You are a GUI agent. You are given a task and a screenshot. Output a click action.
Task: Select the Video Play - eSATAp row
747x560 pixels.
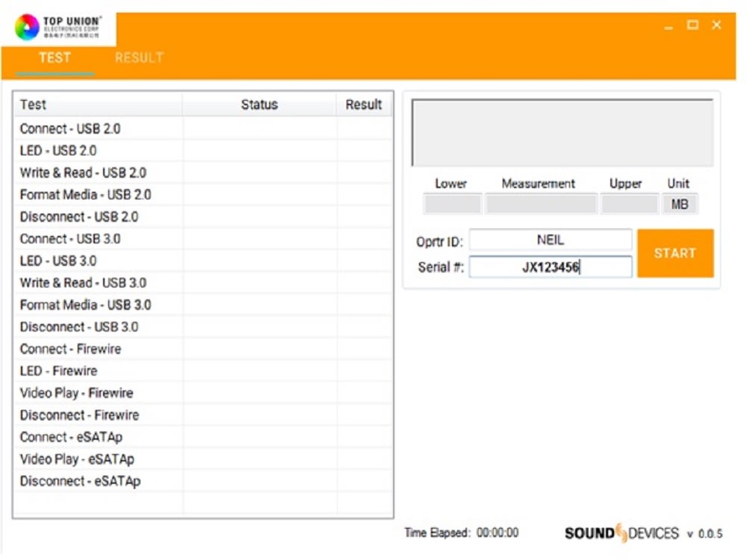203,459
